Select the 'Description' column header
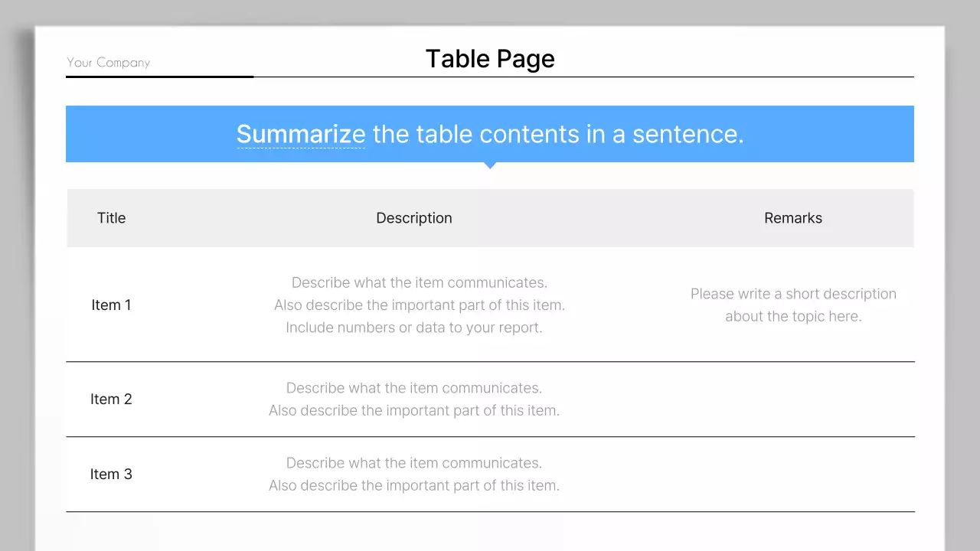Screen dimensions: 980x551 (413, 217)
